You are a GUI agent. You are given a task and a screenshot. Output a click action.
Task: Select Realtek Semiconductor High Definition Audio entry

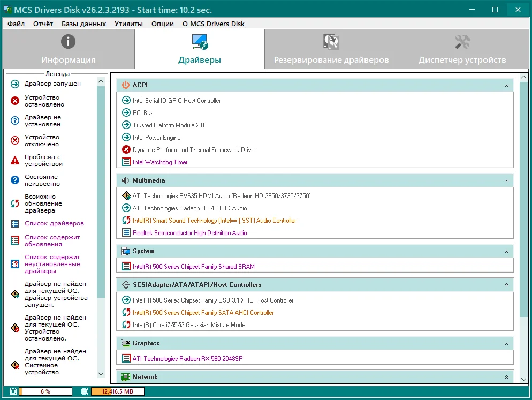pyautogui.click(x=189, y=233)
